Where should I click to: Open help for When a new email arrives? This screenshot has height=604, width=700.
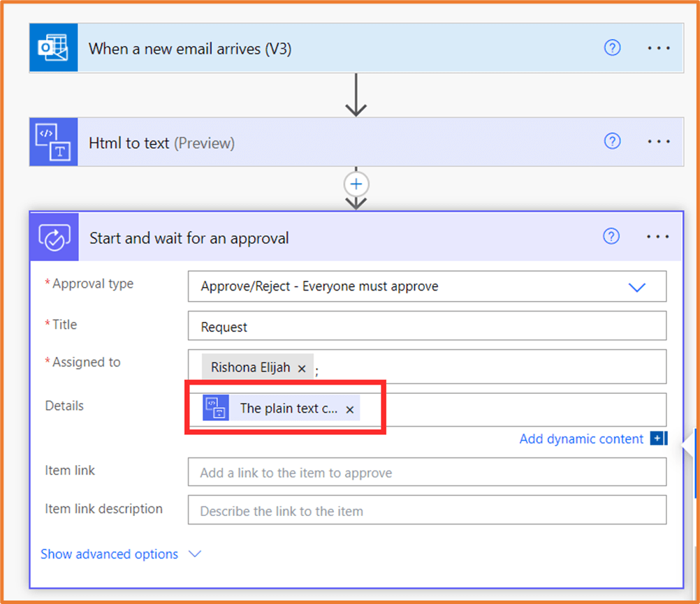pos(612,48)
